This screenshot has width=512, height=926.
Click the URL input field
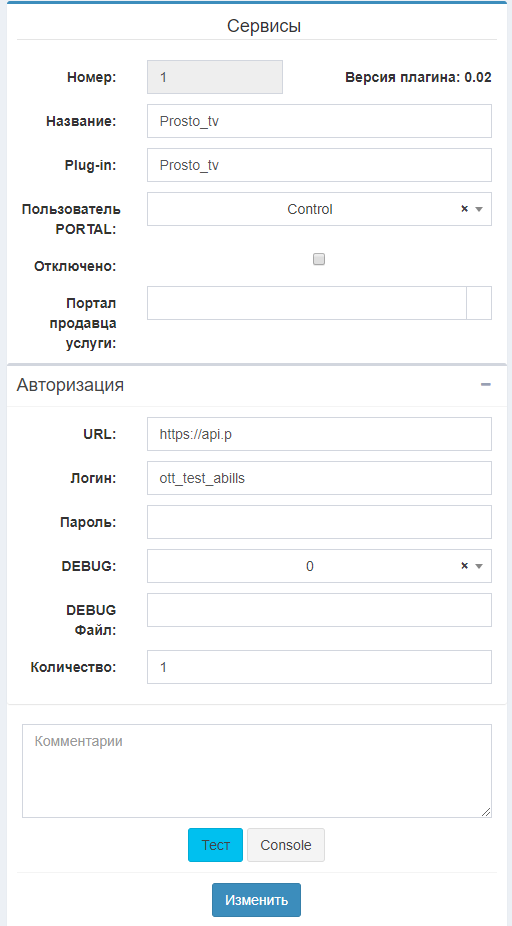(x=319, y=434)
